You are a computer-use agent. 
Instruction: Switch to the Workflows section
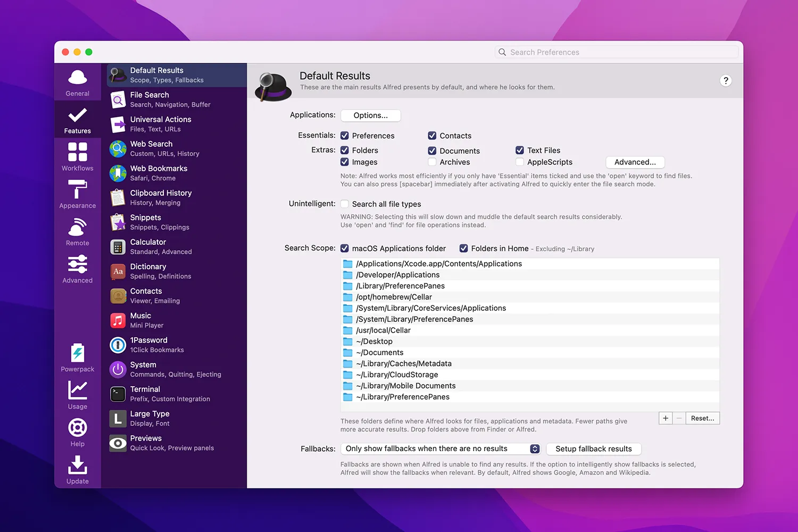tap(77, 156)
